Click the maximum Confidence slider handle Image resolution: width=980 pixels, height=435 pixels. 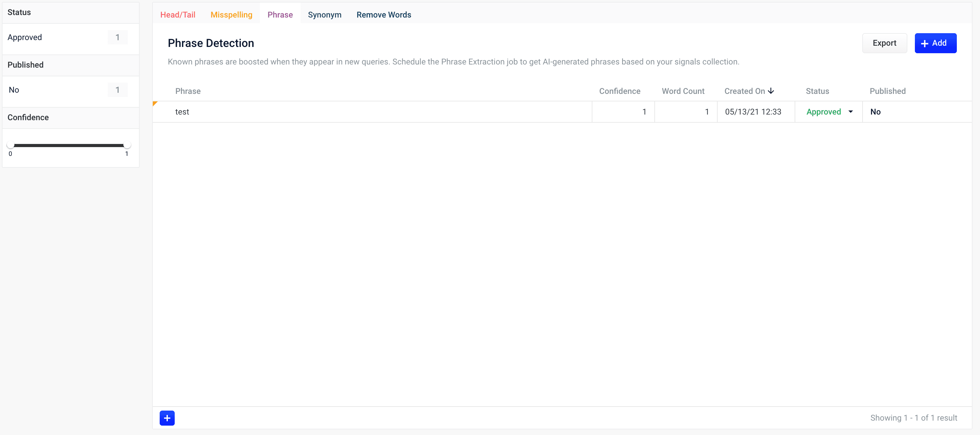pos(127,145)
